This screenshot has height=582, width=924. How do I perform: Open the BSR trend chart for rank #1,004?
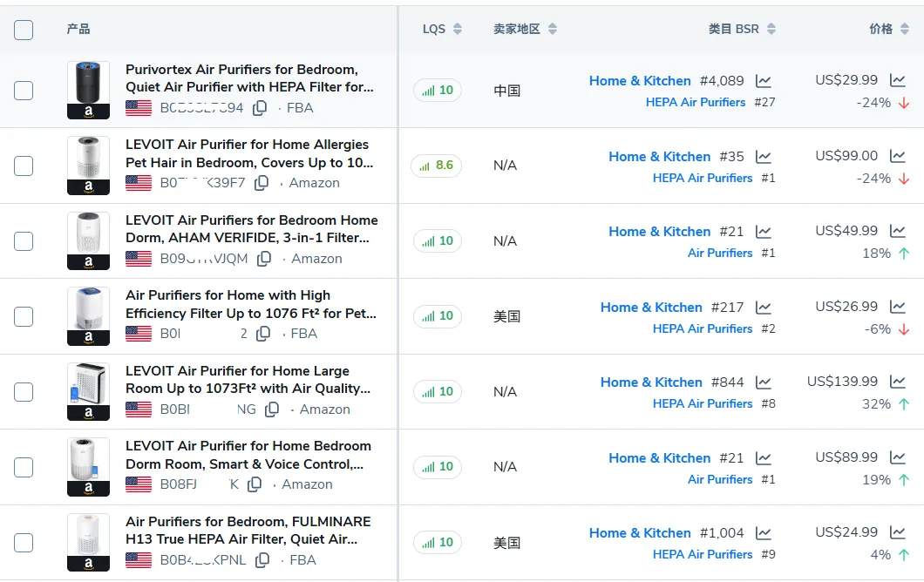tap(764, 533)
